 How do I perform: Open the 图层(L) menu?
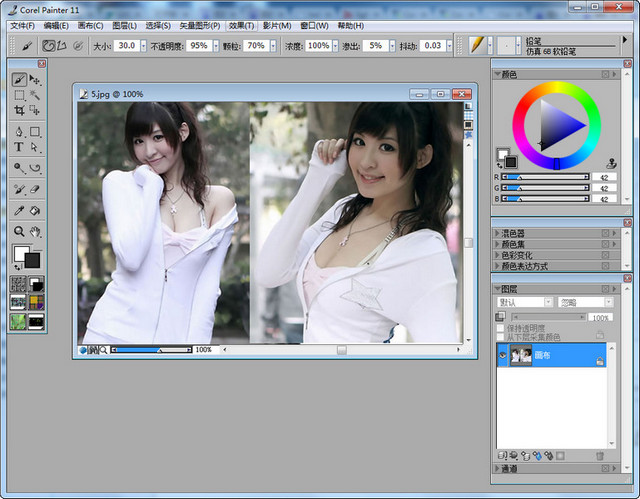pos(124,25)
